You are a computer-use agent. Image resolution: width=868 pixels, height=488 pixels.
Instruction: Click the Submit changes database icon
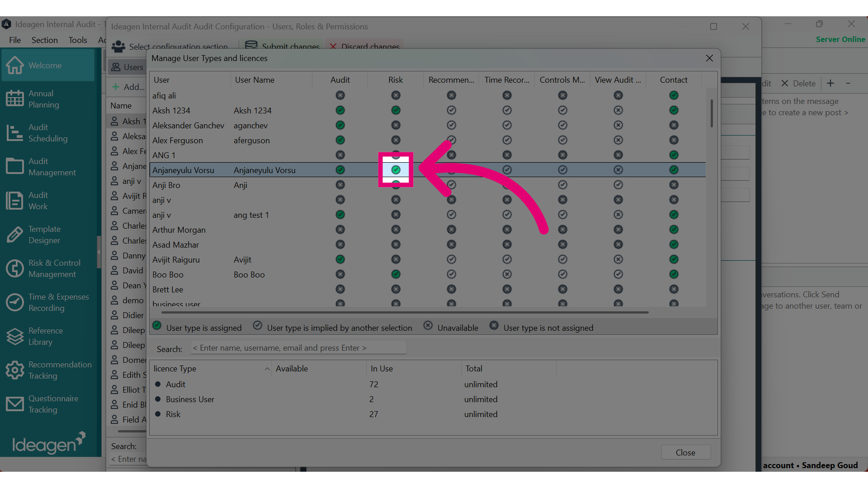point(251,45)
